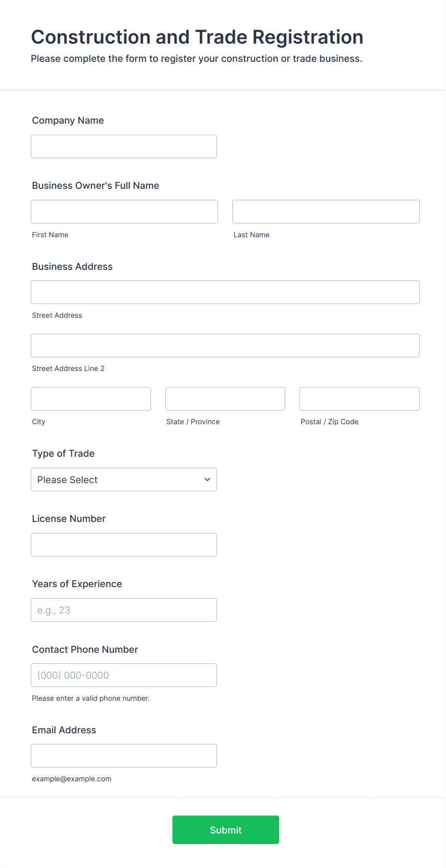This screenshot has height=868, width=446.
Task: Click the Years of Experience field
Action: (124, 610)
